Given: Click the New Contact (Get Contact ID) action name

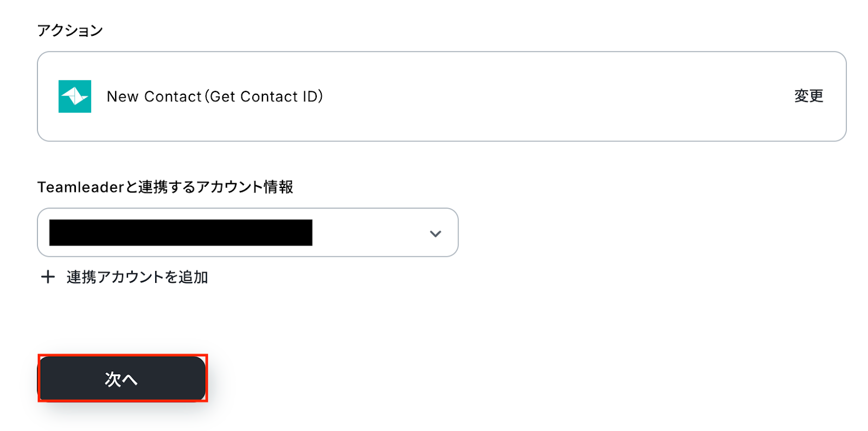Looking at the screenshot, I should (x=214, y=97).
